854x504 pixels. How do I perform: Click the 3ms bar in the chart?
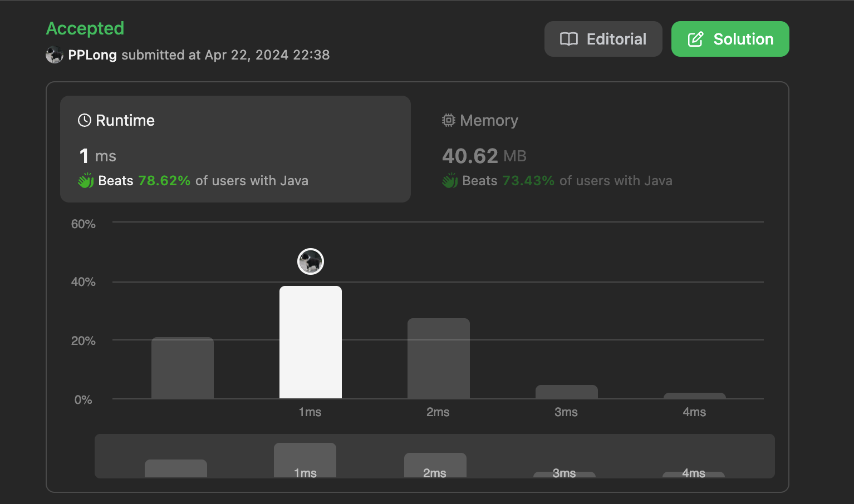point(567,392)
